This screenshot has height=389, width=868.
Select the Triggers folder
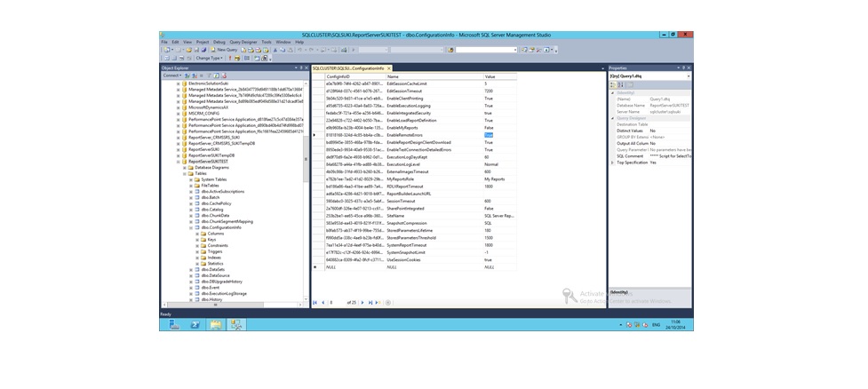click(215, 251)
